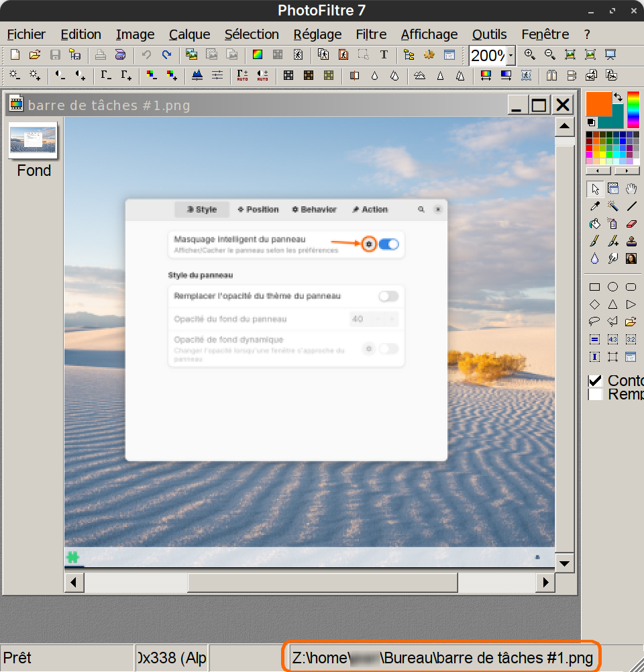This screenshot has width=644, height=672.
Task: Select the Magic wand tool
Action: 612,206
